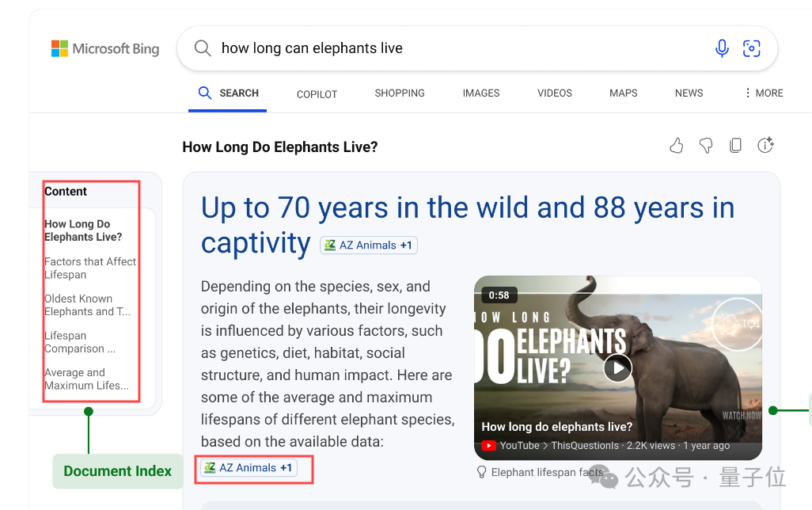The width and height of the screenshot is (812, 510).
Task: Click the search magnifier icon in search box
Action: tap(203, 48)
